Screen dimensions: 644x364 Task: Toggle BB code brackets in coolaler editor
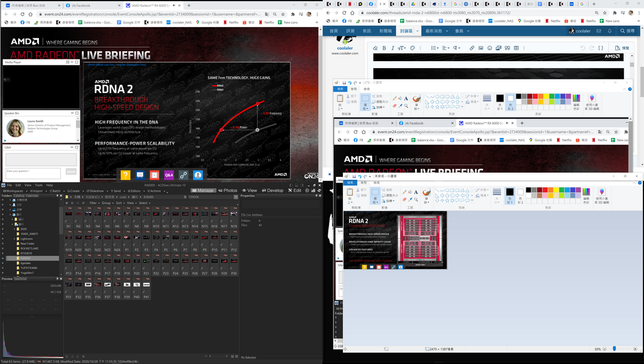[601, 48]
